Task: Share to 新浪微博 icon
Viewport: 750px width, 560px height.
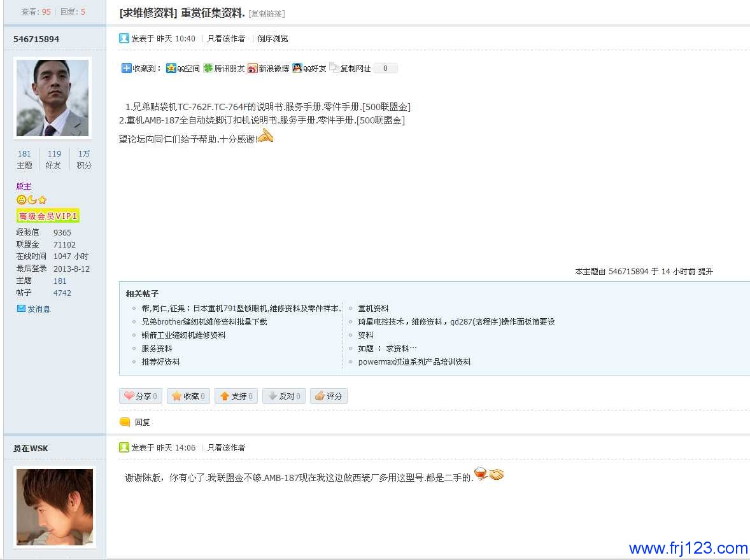Action: (253, 68)
